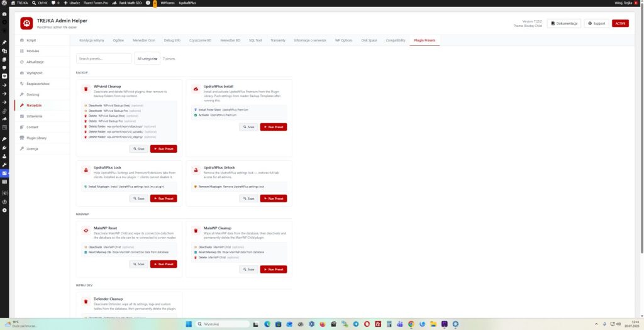The image size is (644, 330).
Task: Switch to Transienty tab
Action: (278, 40)
